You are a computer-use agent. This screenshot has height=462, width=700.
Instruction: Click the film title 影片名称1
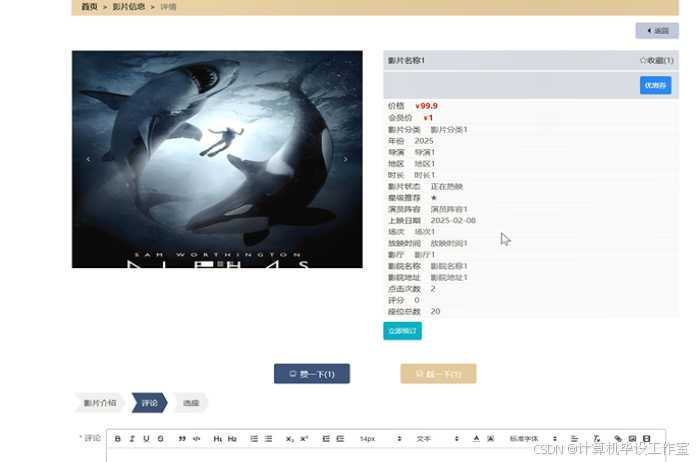click(x=406, y=60)
